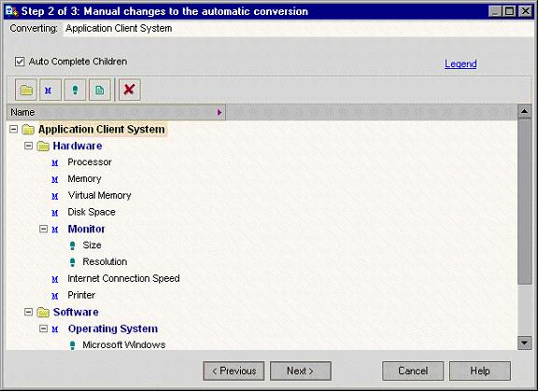Select the Virtual Memory tree item

[x=100, y=195]
